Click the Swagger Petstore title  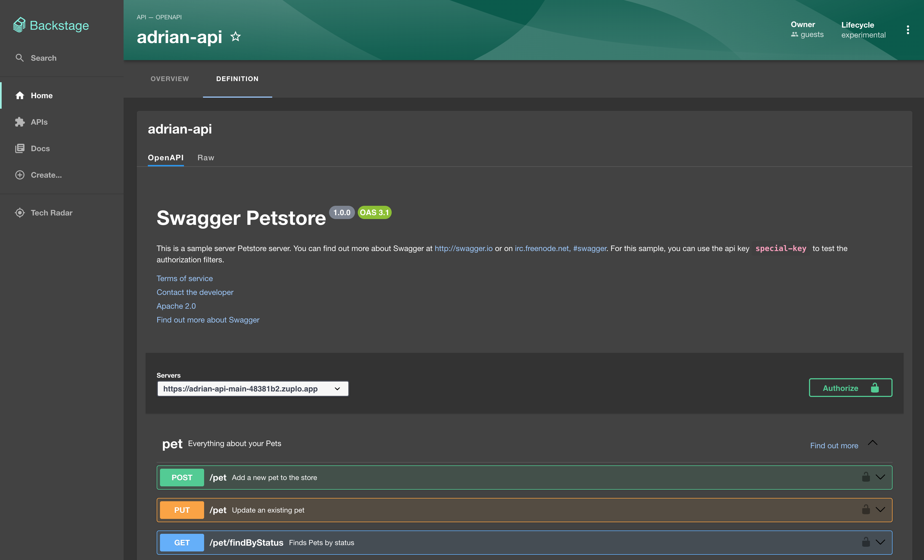241,218
